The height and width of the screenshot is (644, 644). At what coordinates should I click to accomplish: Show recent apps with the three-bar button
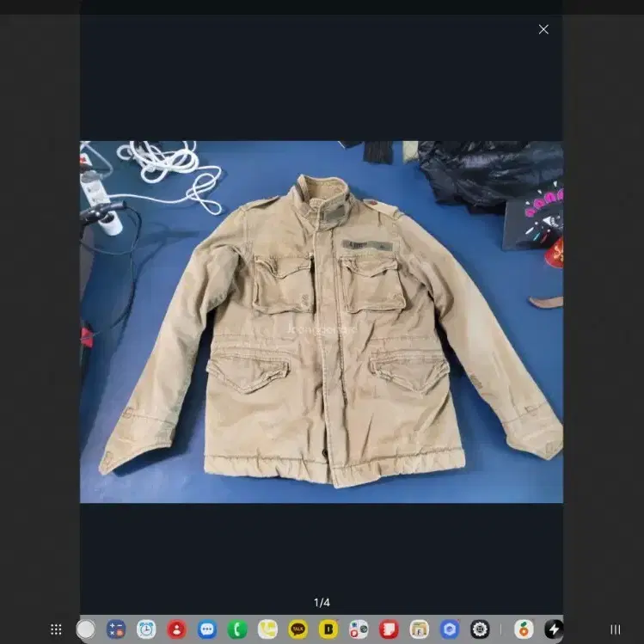pyautogui.click(x=615, y=629)
